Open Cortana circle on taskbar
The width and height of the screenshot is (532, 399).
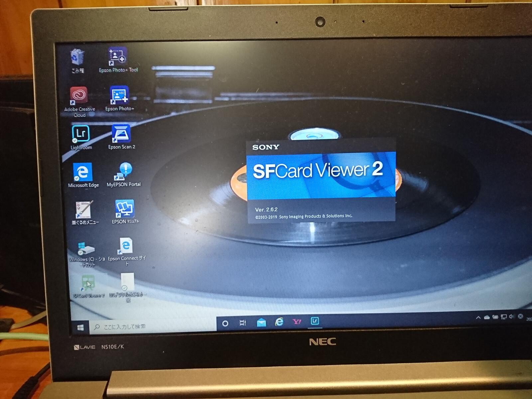tap(225, 323)
